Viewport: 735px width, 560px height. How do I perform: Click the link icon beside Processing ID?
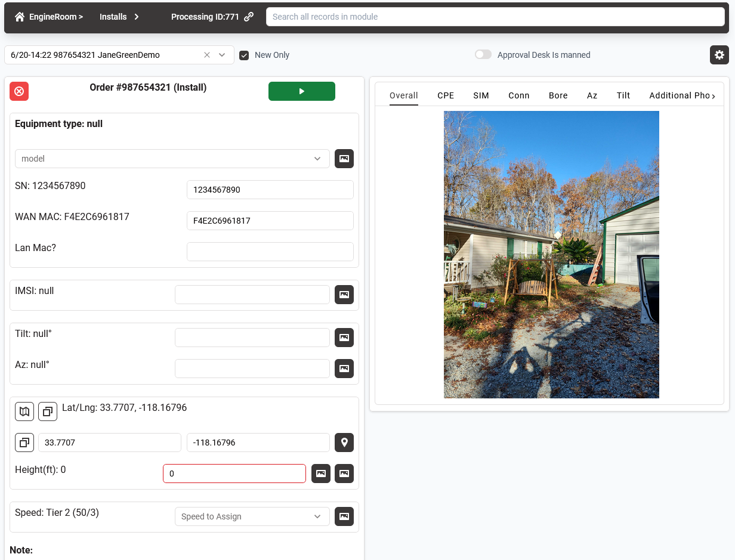tap(249, 17)
